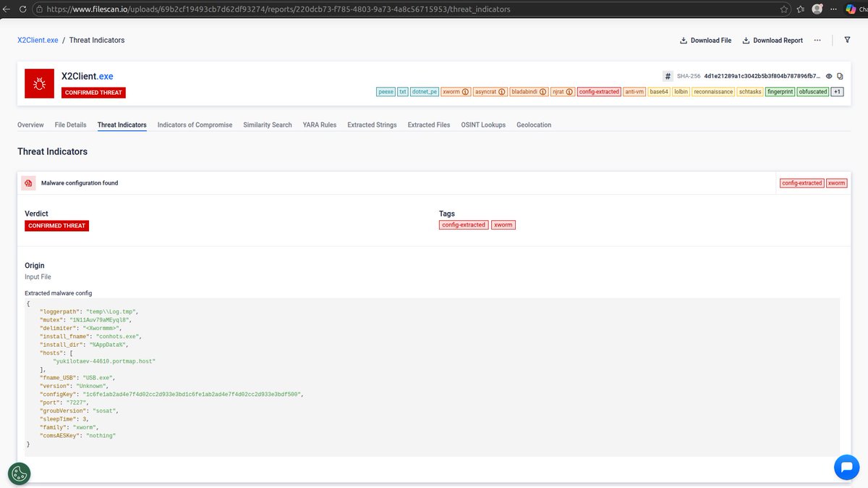This screenshot has height=488, width=868.
Task: Open the Copilot chat icon
Action: pos(851,9)
